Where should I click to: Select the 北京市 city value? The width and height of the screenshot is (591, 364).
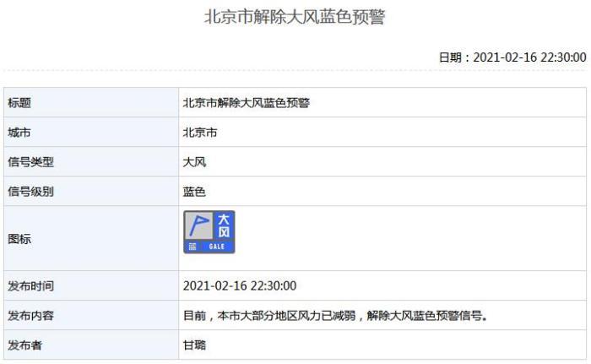(x=200, y=133)
